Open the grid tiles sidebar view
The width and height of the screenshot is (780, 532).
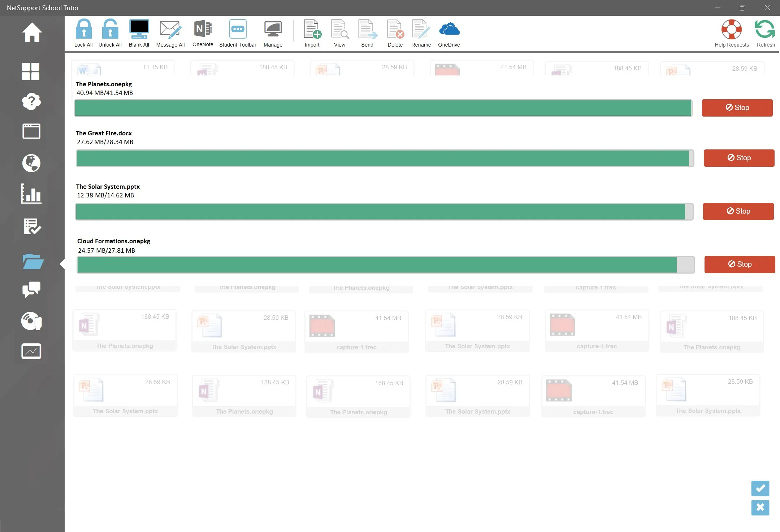click(31, 71)
